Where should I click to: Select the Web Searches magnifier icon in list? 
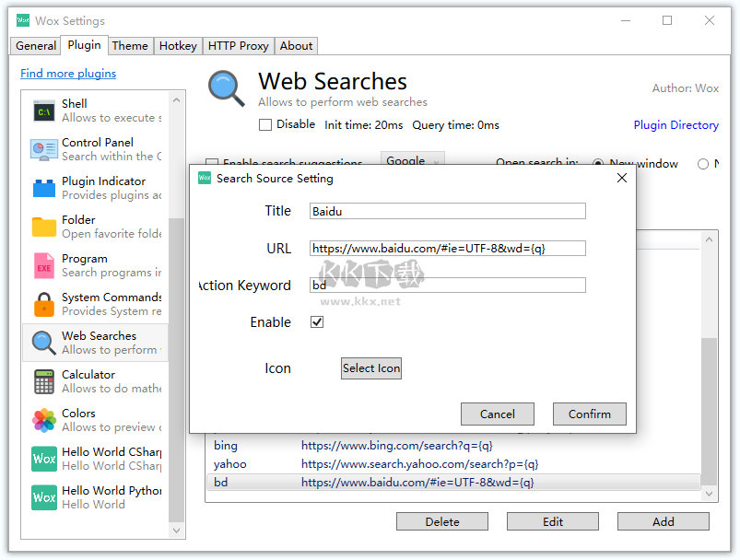coord(44,343)
